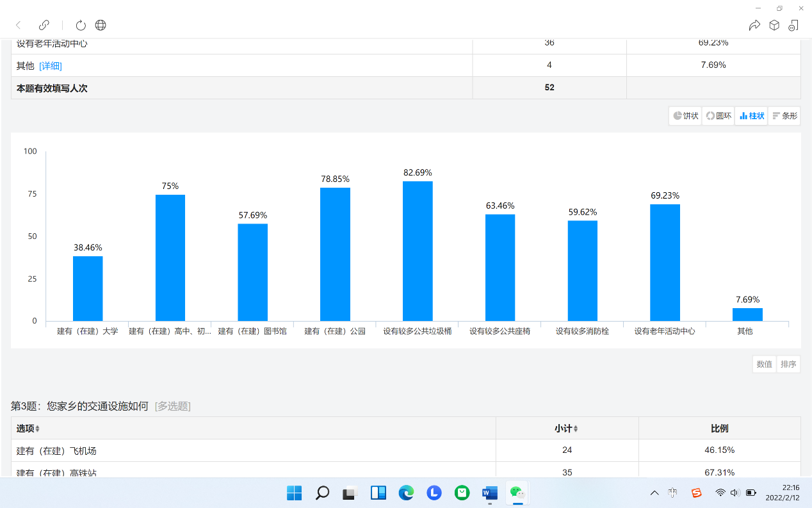Sort by 小计 column header arrows
This screenshot has height=508, width=812.
point(576,429)
